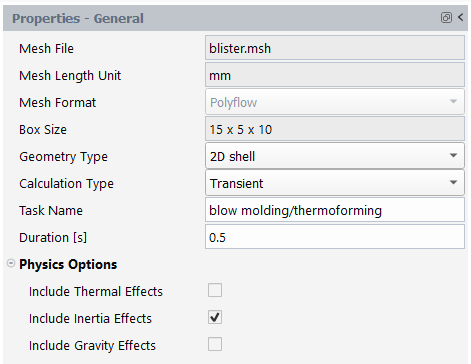Viewport: 471px width, 364px height.
Task: Uncheck Include Inertia Effects
Action: (x=215, y=317)
